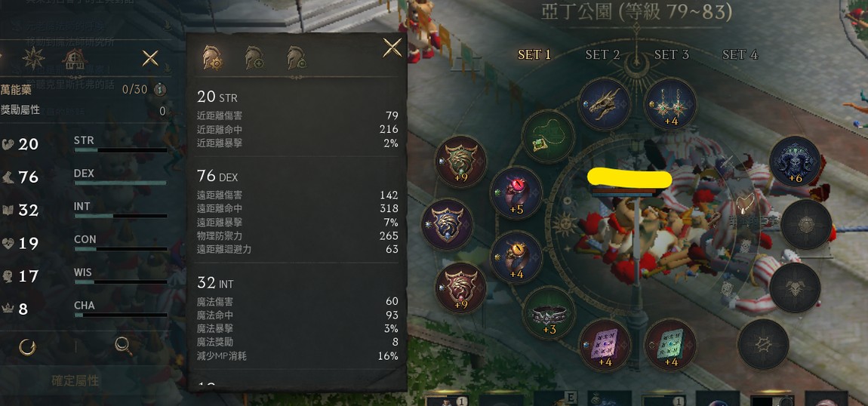This screenshot has height=406, width=868.
Task: Click the +3 belt equipment slot
Action: click(x=549, y=313)
